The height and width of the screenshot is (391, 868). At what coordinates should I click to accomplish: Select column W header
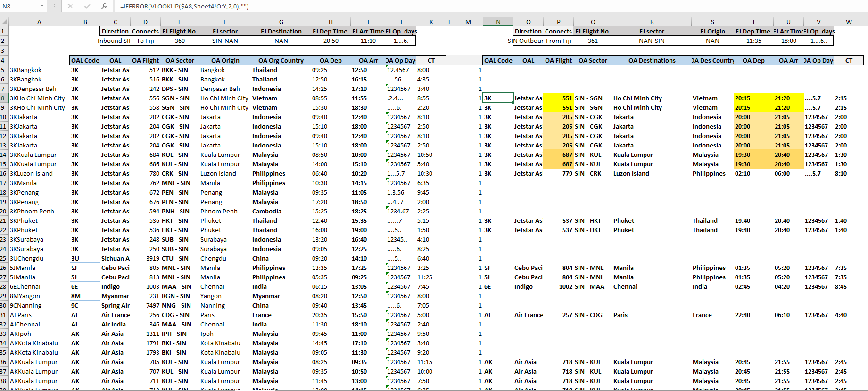pyautogui.click(x=849, y=22)
